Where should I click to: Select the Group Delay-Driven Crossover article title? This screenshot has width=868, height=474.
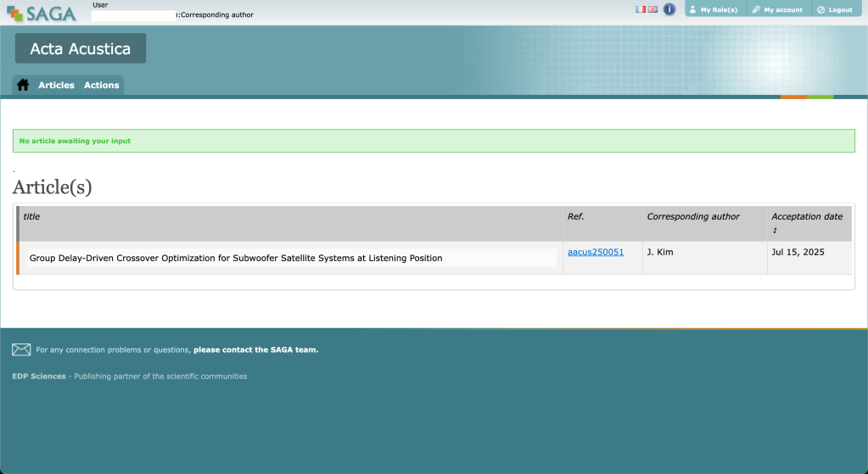click(236, 258)
